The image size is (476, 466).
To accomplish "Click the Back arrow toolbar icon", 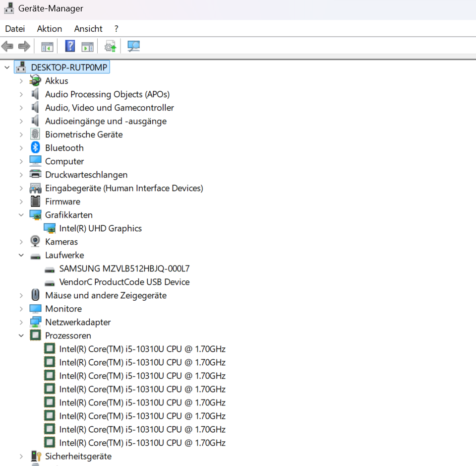I will click(7, 47).
